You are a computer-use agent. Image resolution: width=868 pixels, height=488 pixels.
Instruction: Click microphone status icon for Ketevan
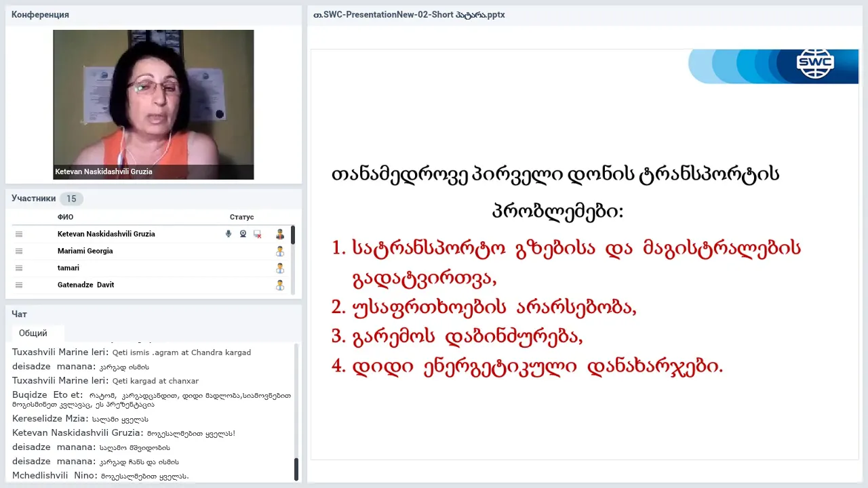(x=229, y=234)
